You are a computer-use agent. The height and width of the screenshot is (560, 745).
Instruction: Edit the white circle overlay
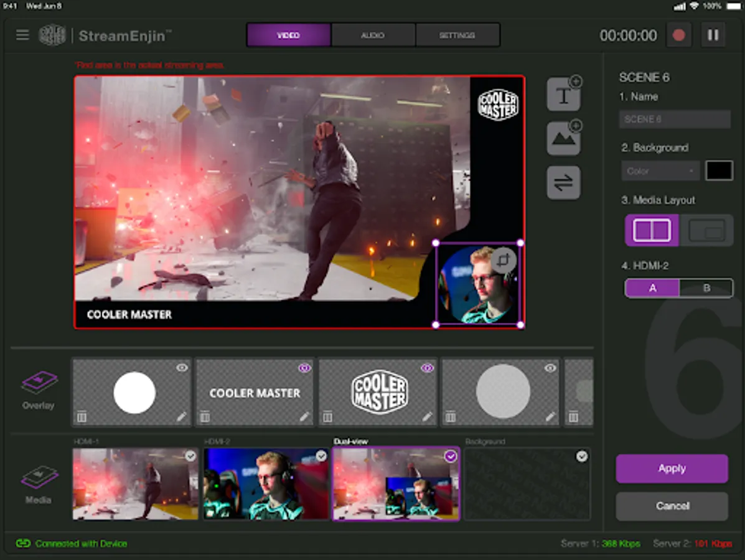[x=182, y=416]
